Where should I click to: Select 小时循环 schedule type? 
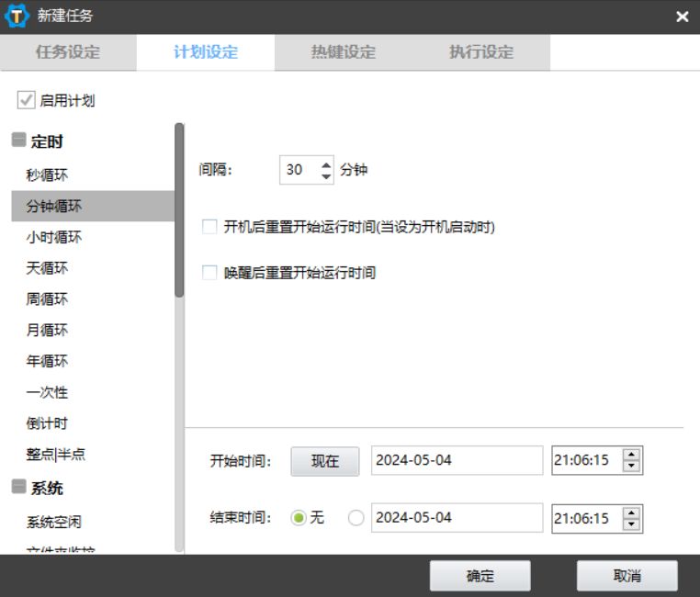point(93,237)
